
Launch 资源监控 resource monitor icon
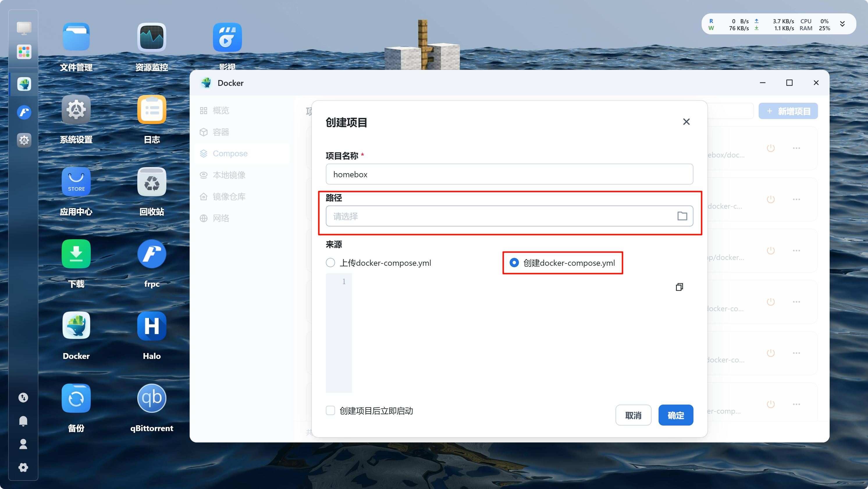coord(152,37)
